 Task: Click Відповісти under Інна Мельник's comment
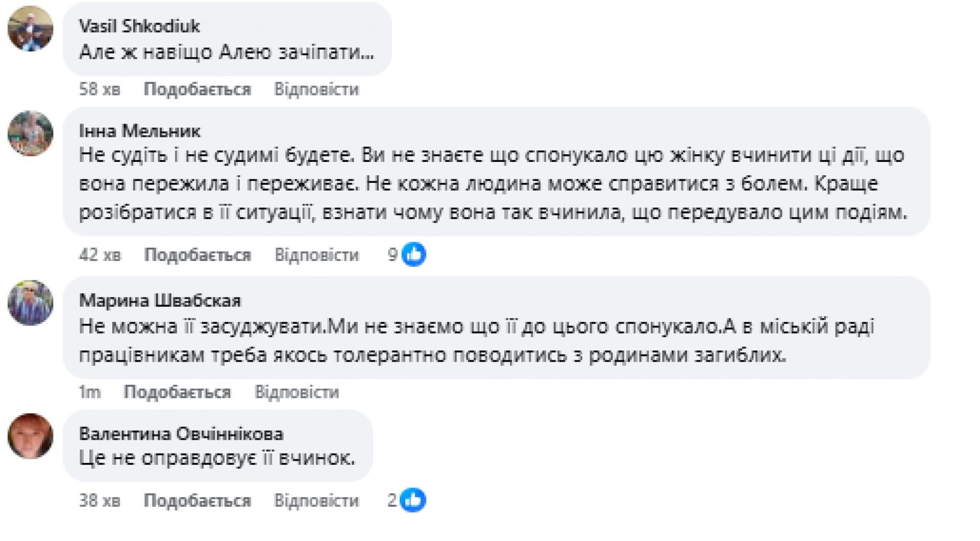tap(316, 254)
